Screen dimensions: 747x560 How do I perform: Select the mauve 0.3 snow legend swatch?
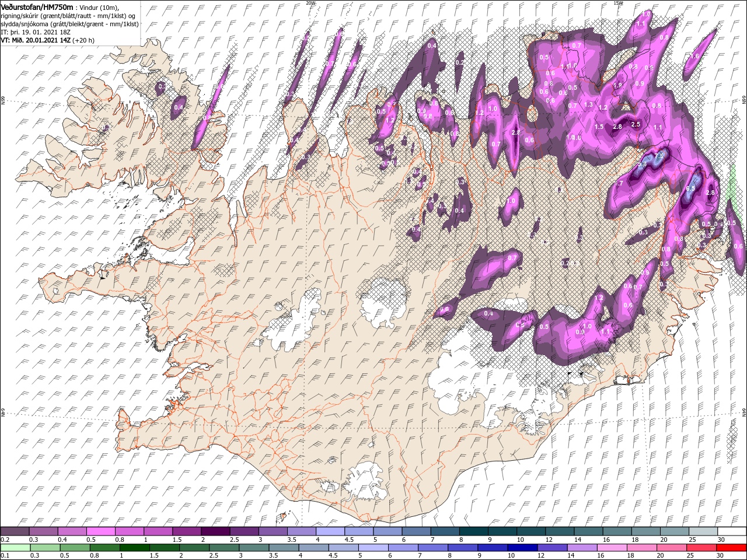coord(43,531)
